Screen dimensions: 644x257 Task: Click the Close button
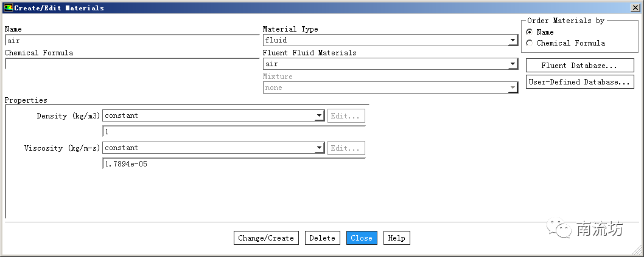click(362, 238)
